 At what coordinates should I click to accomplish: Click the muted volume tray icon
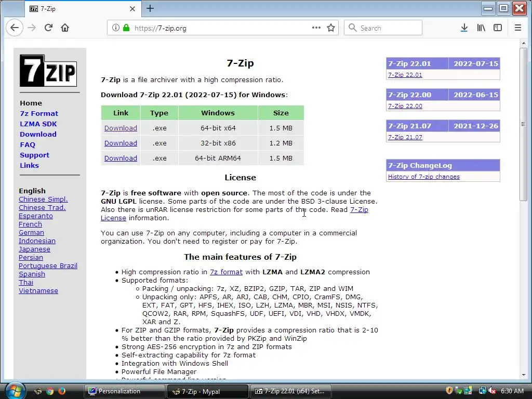[x=492, y=391]
